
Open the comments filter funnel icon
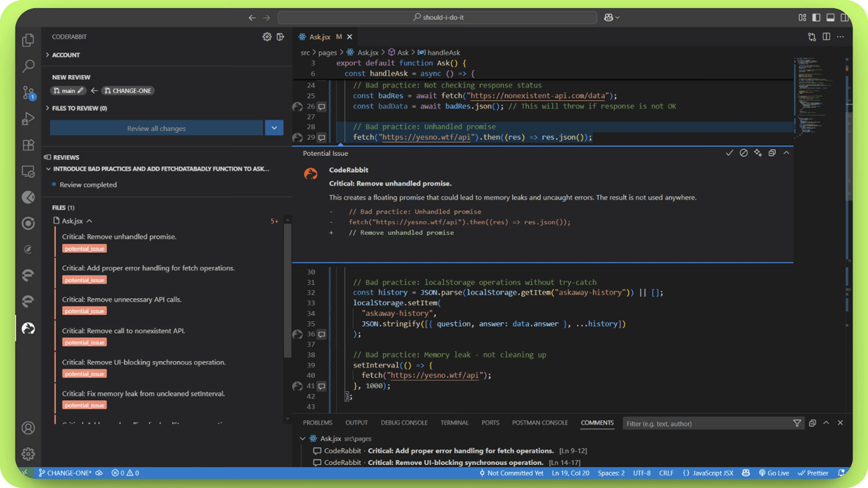[797, 423]
